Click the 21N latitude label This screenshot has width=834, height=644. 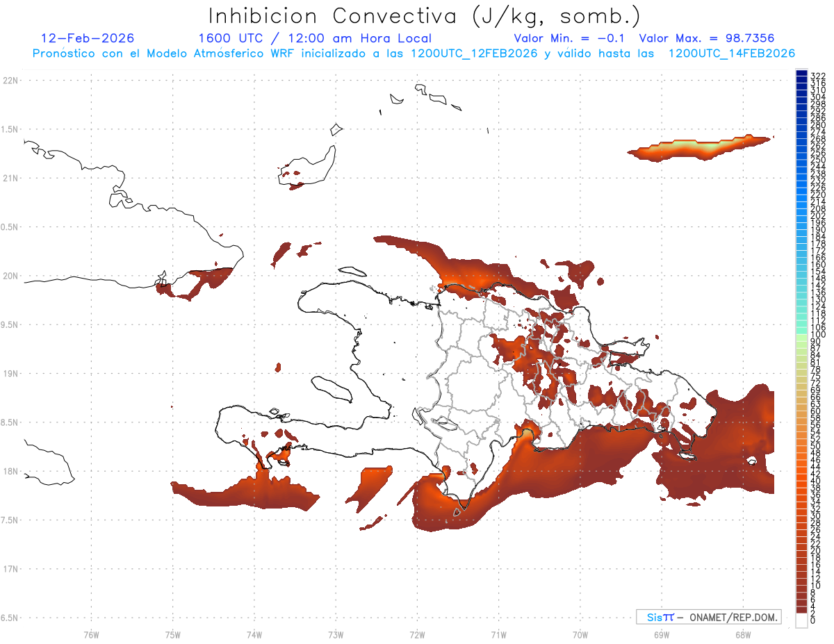tap(10, 179)
